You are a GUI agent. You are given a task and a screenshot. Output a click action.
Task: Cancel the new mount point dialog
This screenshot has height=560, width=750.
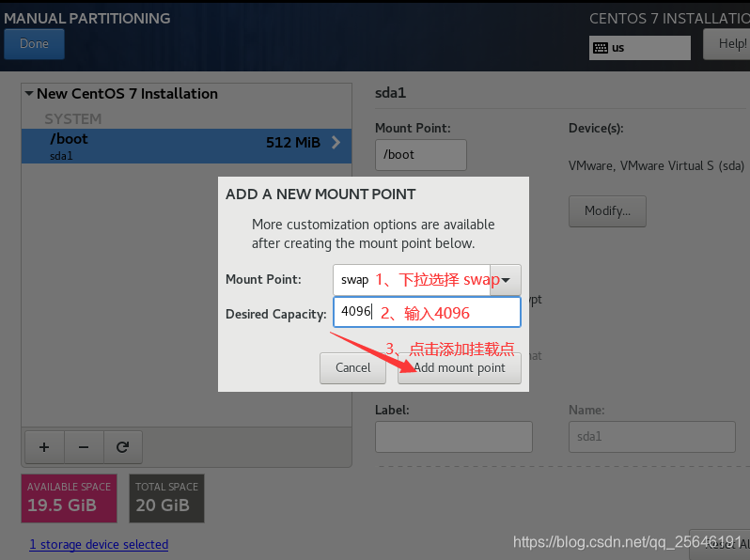(x=353, y=367)
